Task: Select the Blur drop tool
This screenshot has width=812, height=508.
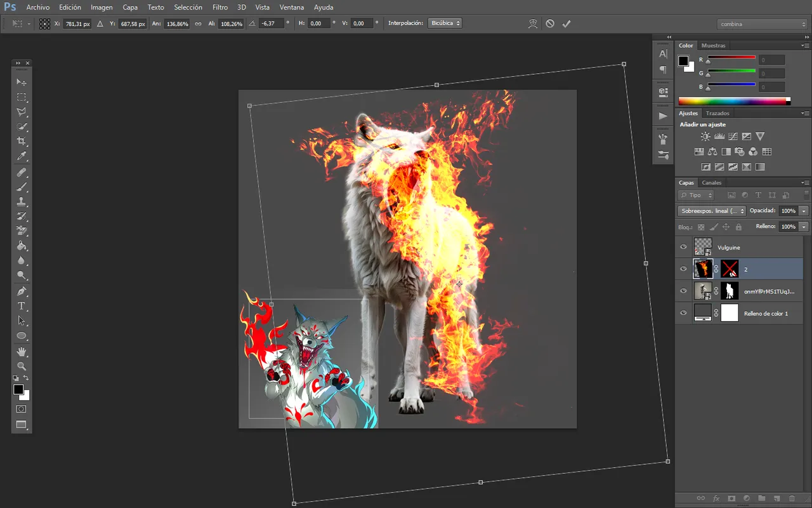Action: coord(22,260)
